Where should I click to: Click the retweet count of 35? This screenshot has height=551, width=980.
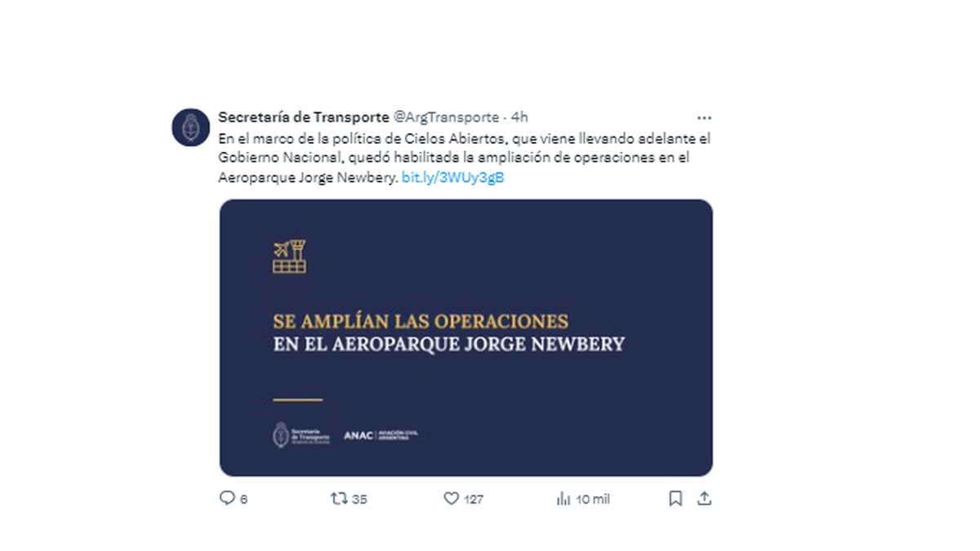click(x=359, y=499)
